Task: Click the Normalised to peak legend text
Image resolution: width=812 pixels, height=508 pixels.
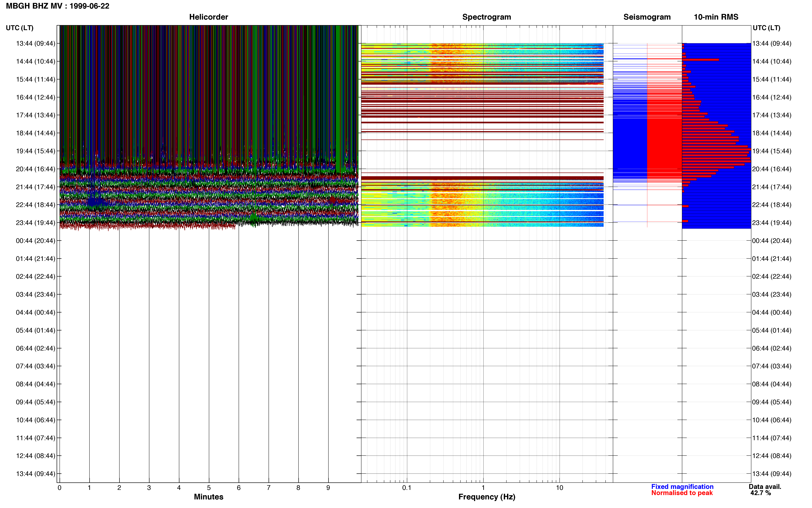Action: (x=682, y=493)
